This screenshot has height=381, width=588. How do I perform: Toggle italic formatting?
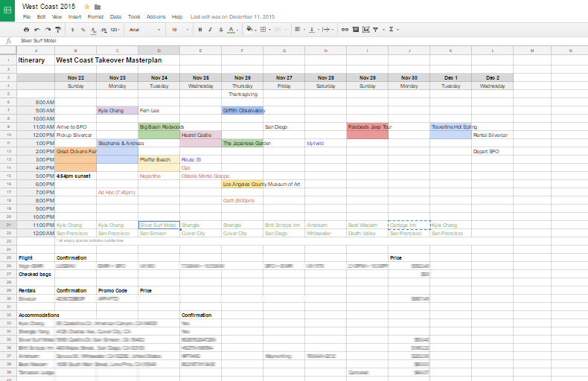210,30
